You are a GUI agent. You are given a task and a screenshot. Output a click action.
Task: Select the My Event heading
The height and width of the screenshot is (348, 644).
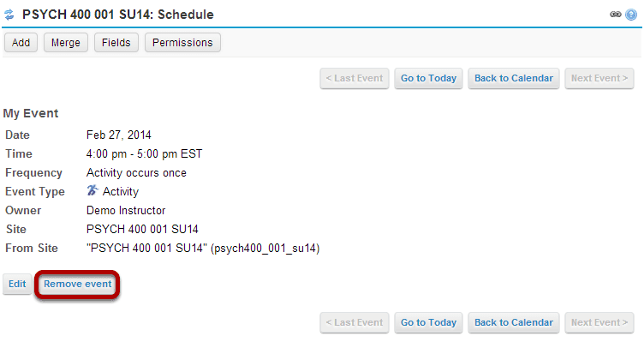(31, 113)
